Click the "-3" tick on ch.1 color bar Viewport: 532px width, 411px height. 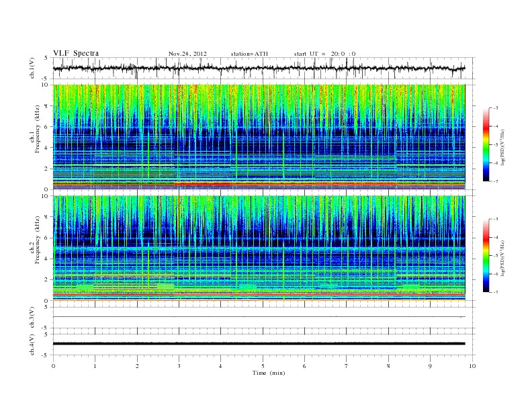click(495, 108)
